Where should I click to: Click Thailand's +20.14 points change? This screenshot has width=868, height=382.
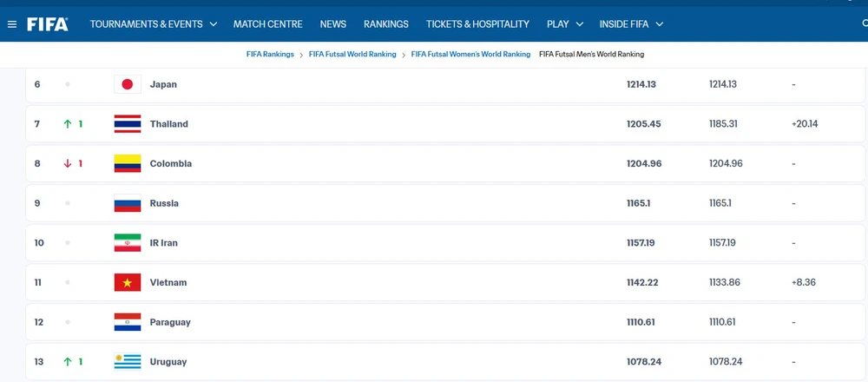[805, 124]
